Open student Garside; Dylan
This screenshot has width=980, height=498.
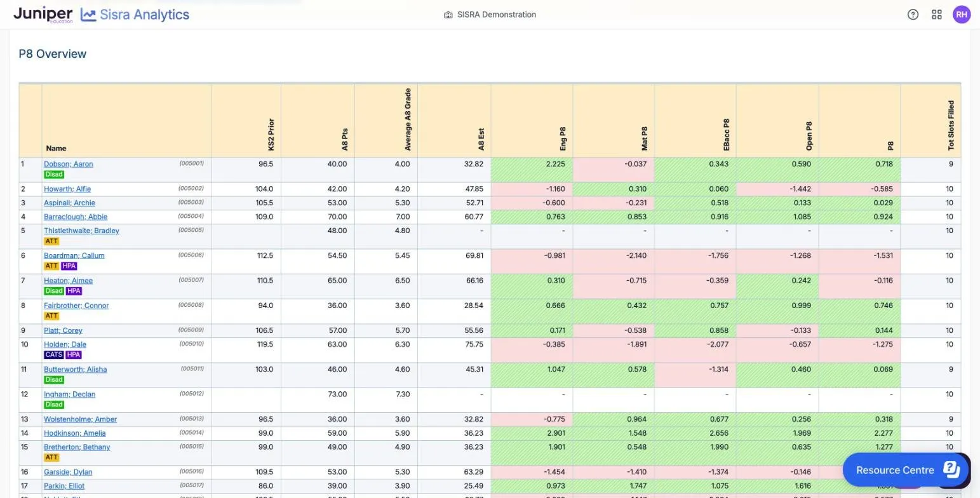[x=68, y=472]
